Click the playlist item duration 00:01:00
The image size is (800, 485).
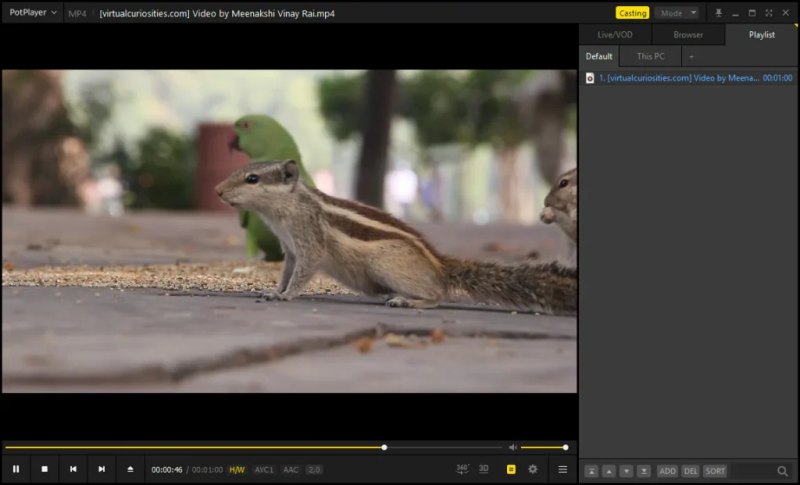[x=777, y=78]
